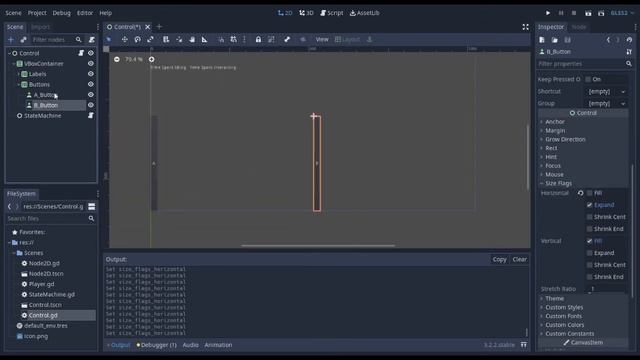This screenshot has height=360, width=640.
Task: Open the Debugger (1) bottom panel
Action: click(x=156, y=345)
